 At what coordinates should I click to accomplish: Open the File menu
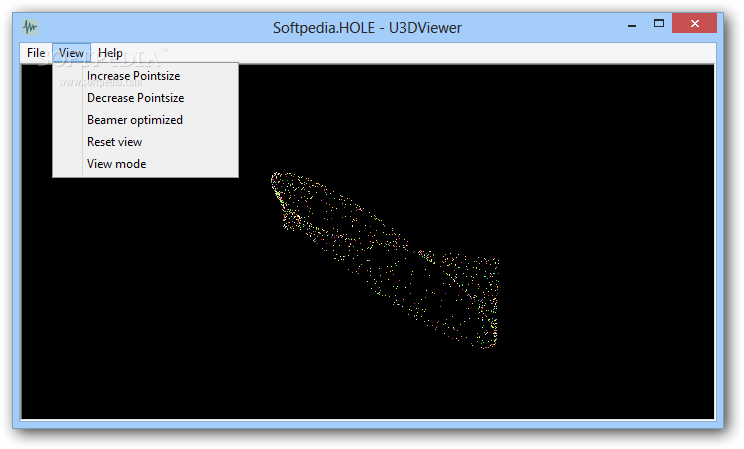(x=36, y=53)
